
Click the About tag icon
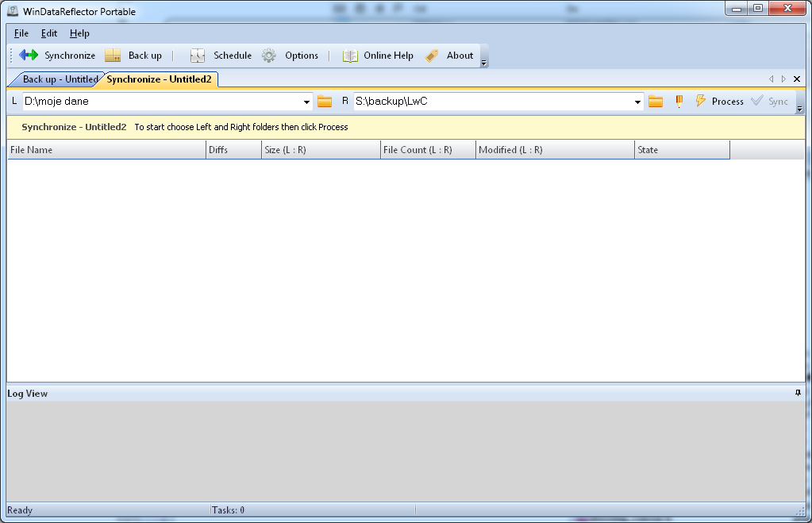431,56
